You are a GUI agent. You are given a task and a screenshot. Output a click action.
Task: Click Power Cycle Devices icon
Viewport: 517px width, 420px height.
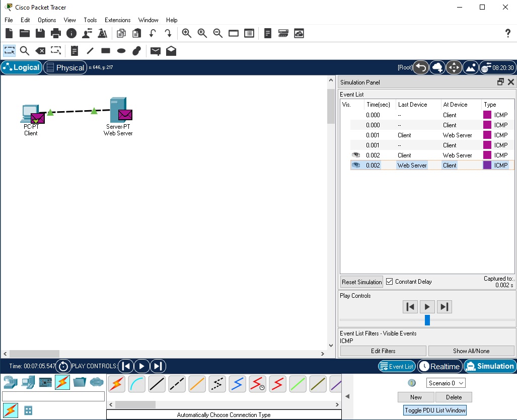click(x=63, y=366)
